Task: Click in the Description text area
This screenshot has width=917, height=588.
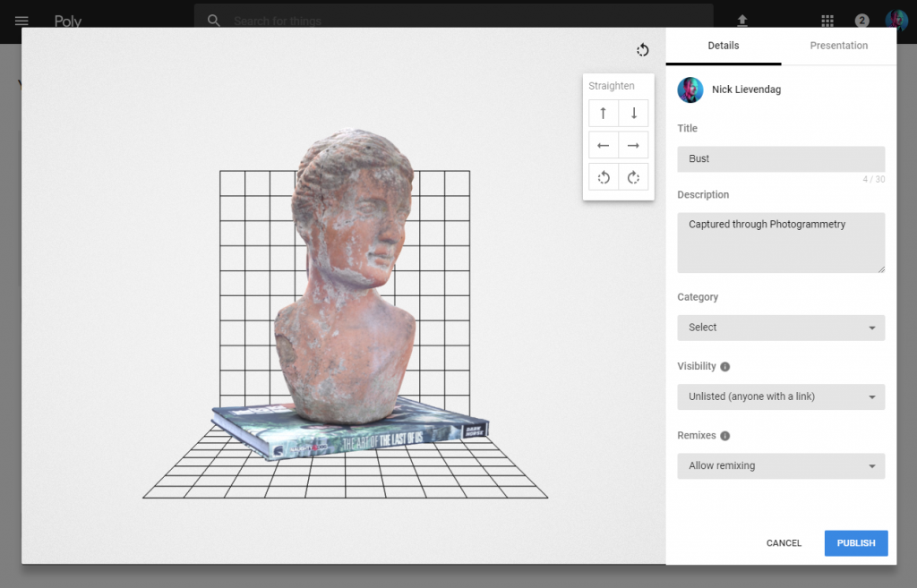Action: click(x=781, y=243)
